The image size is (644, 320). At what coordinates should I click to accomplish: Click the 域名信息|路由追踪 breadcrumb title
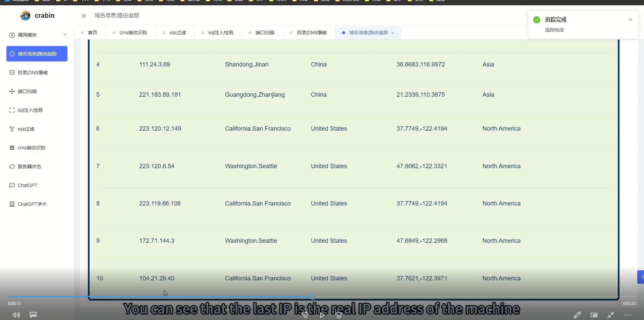click(117, 15)
